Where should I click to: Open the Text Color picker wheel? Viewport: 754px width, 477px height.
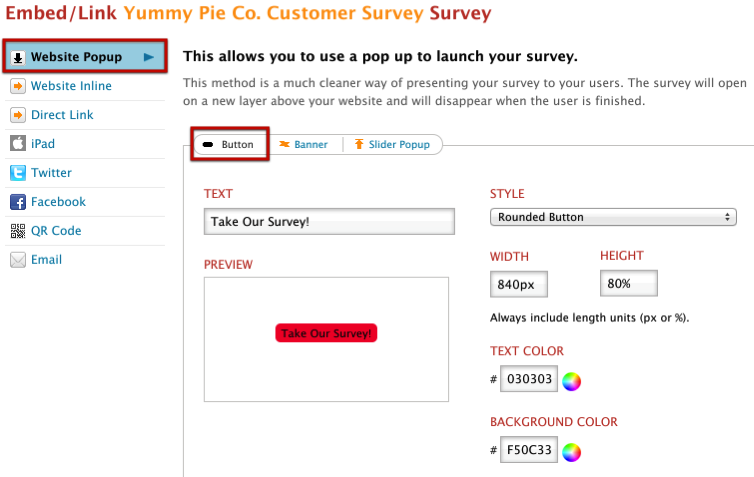pyautogui.click(x=571, y=381)
